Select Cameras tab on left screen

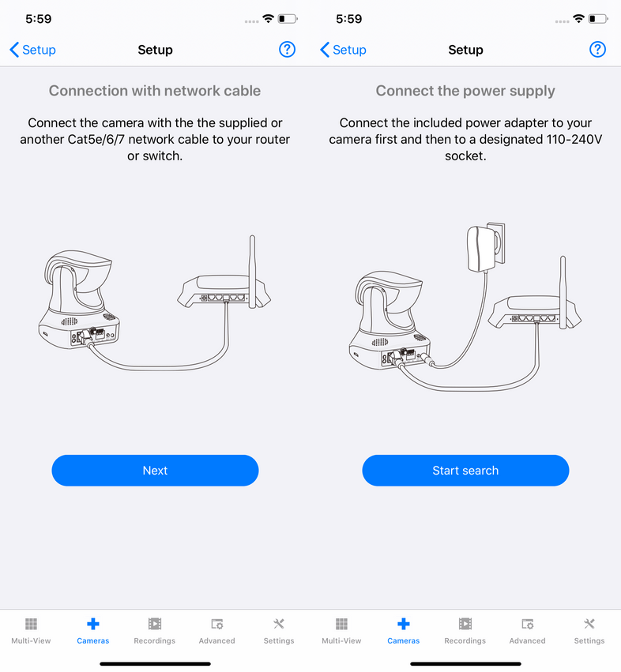[x=93, y=631]
